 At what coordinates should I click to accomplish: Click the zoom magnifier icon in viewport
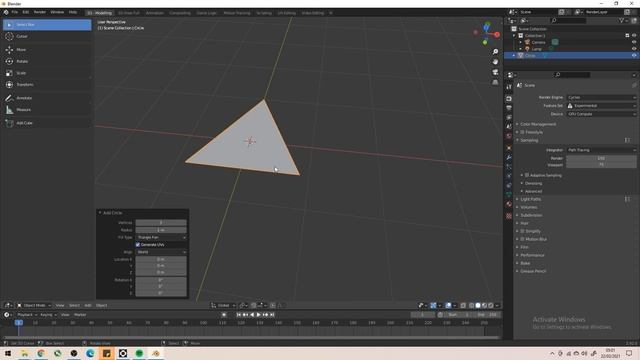(x=495, y=52)
